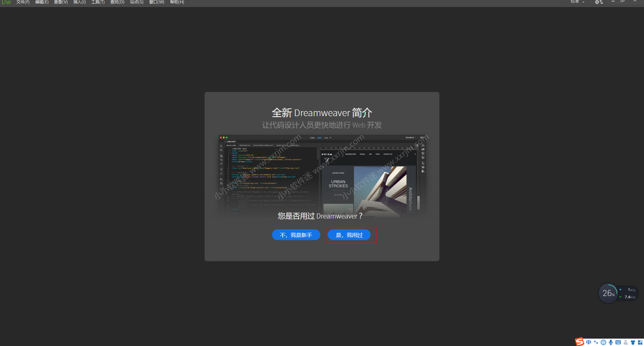Open the 站点(S) menu
Image resolution: width=644 pixels, height=346 pixels.
(x=137, y=2)
